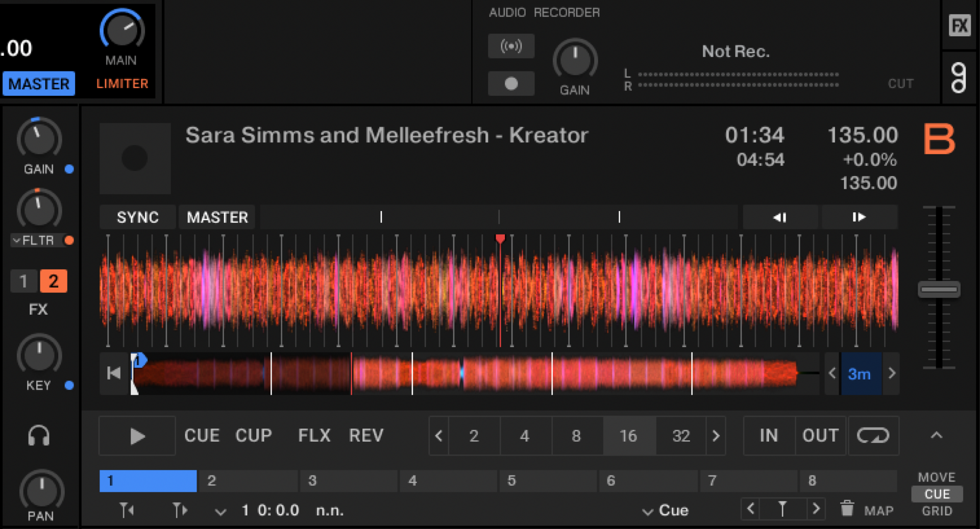Switch the MOVE mode to GRID
Image resolution: width=980 pixels, height=529 pixels.
[936, 511]
